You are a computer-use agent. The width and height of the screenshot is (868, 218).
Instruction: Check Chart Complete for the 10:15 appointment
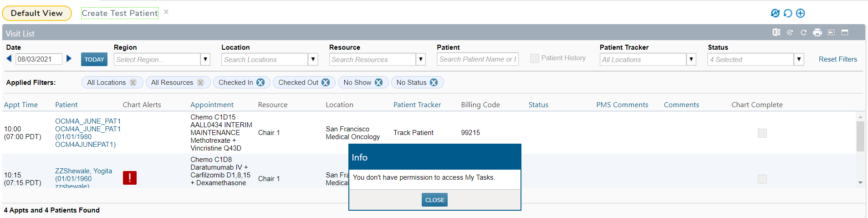click(x=762, y=179)
